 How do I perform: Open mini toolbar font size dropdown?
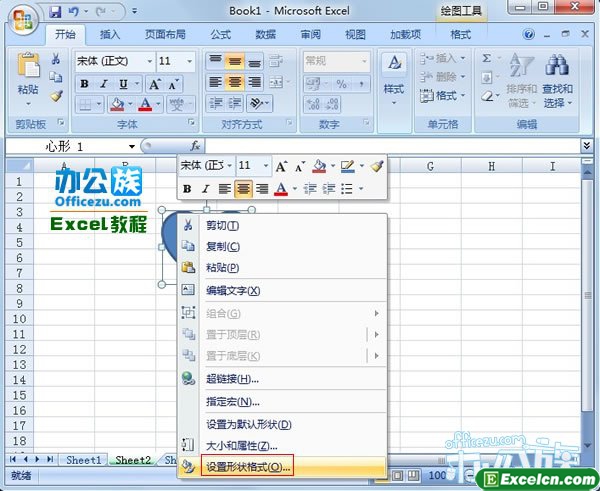pyautogui.click(x=266, y=166)
